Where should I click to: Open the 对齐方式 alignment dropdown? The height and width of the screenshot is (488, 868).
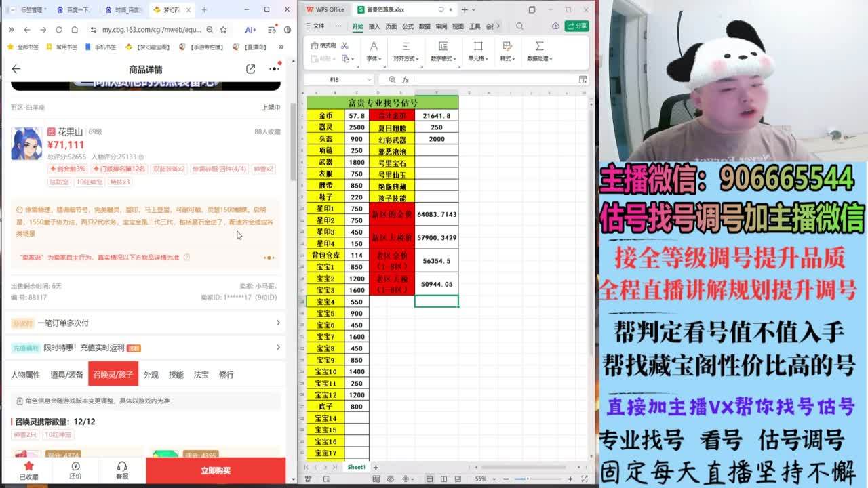click(x=406, y=51)
